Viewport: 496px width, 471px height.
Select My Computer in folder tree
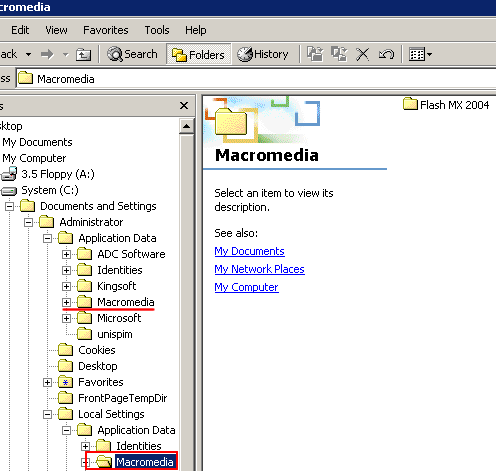pos(34,158)
